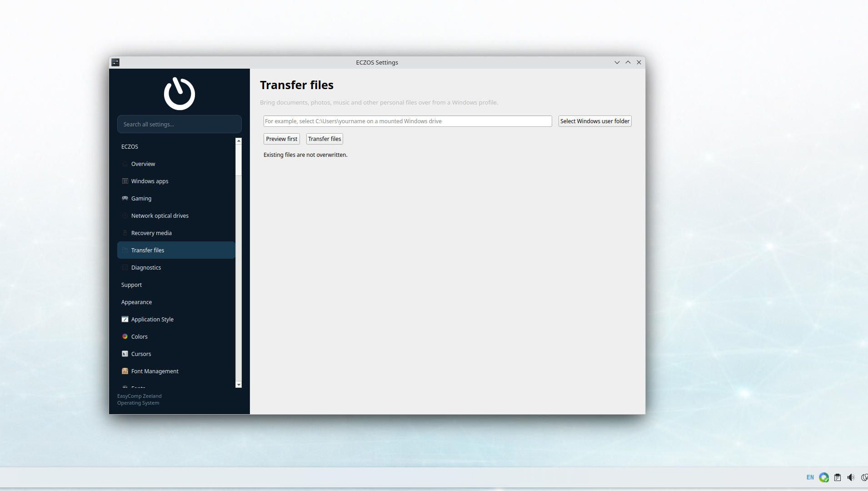Click the 'EasyComp Zeeland Operating System' footer text
This screenshot has height=491, width=868.
[x=140, y=400]
